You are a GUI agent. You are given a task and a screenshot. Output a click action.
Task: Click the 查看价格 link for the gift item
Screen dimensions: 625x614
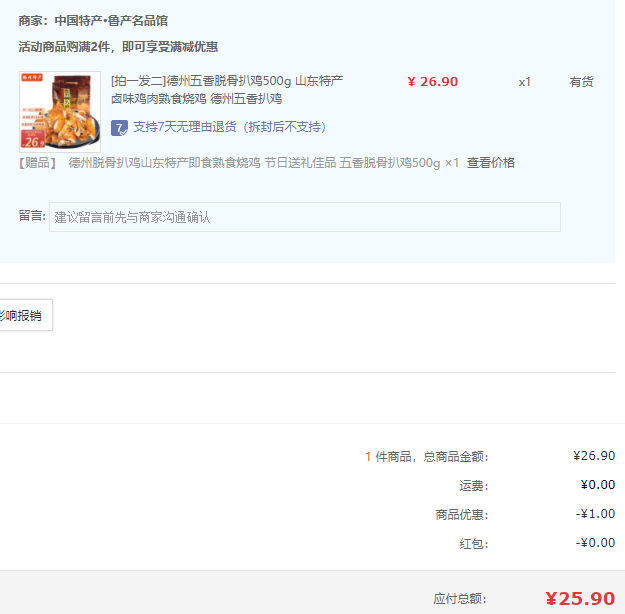click(x=491, y=163)
